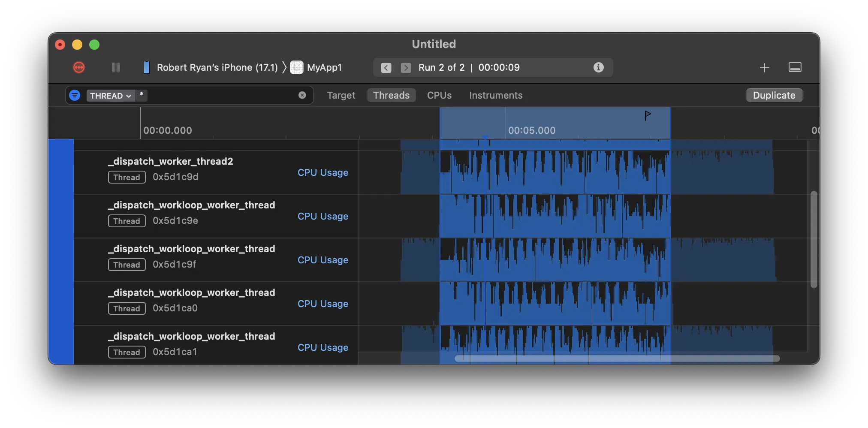
Task: Click CPU Usage for thread 0x5d1ca1
Action: [323, 347]
